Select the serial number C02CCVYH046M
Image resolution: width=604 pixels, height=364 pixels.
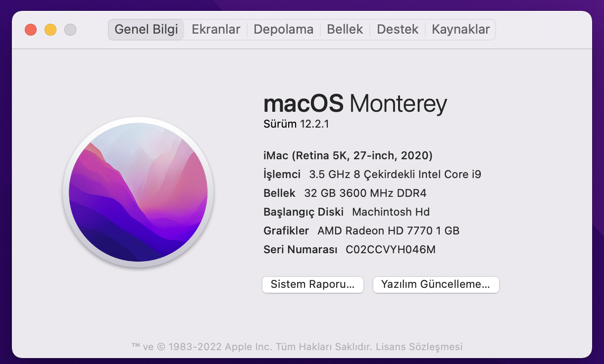click(390, 250)
